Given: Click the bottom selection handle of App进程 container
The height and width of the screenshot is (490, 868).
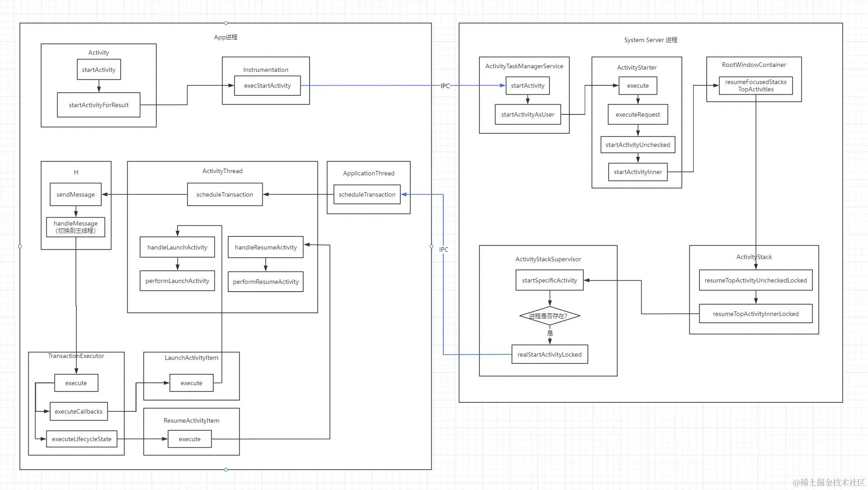Looking at the screenshot, I should point(226,470).
